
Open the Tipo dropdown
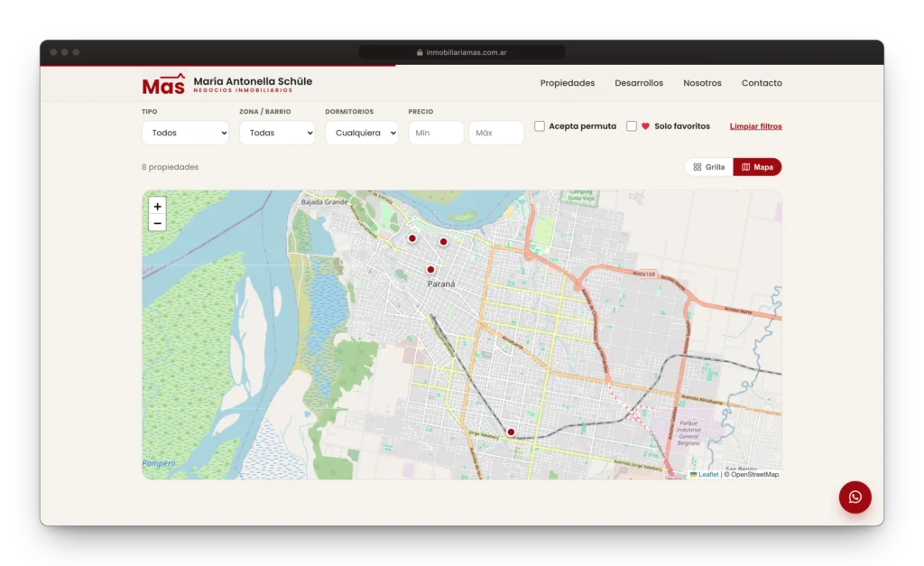point(185,133)
